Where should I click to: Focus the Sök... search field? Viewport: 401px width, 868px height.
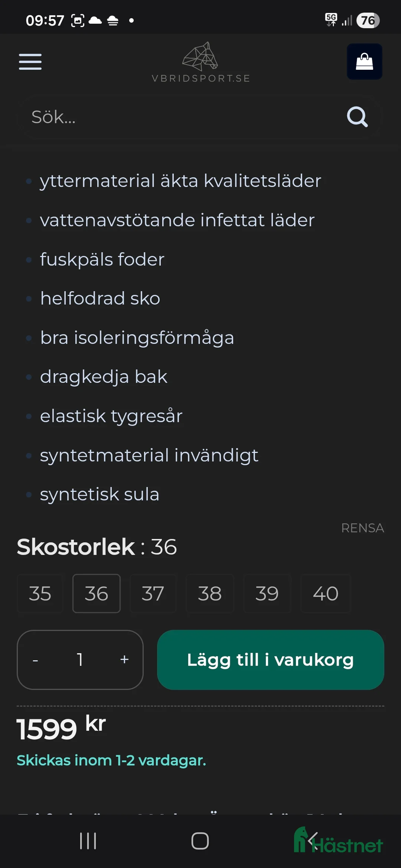click(x=178, y=117)
